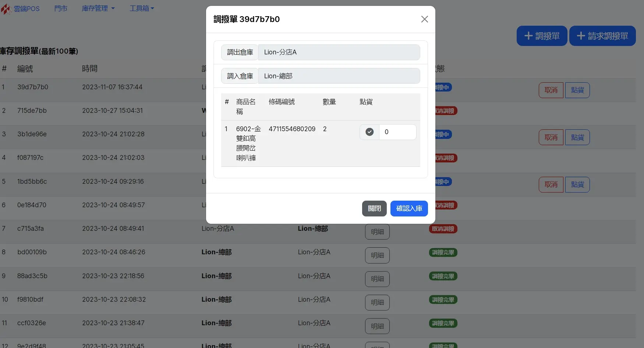Image resolution: width=644 pixels, height=348 pixels.
Task: Cancel transfer order 3b1de96e
Action: click(551, 137)
